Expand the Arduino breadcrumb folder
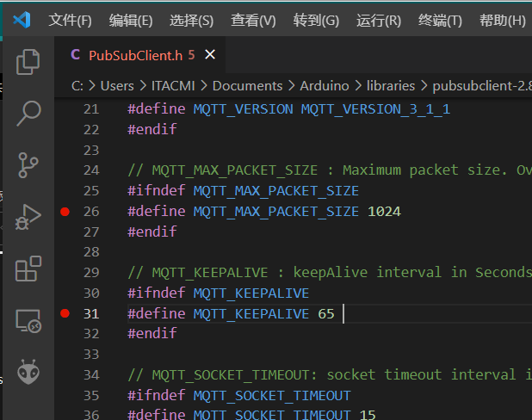The height and width of the screenshot is (420, 532). pyautogui.click(x=326, y=86)
